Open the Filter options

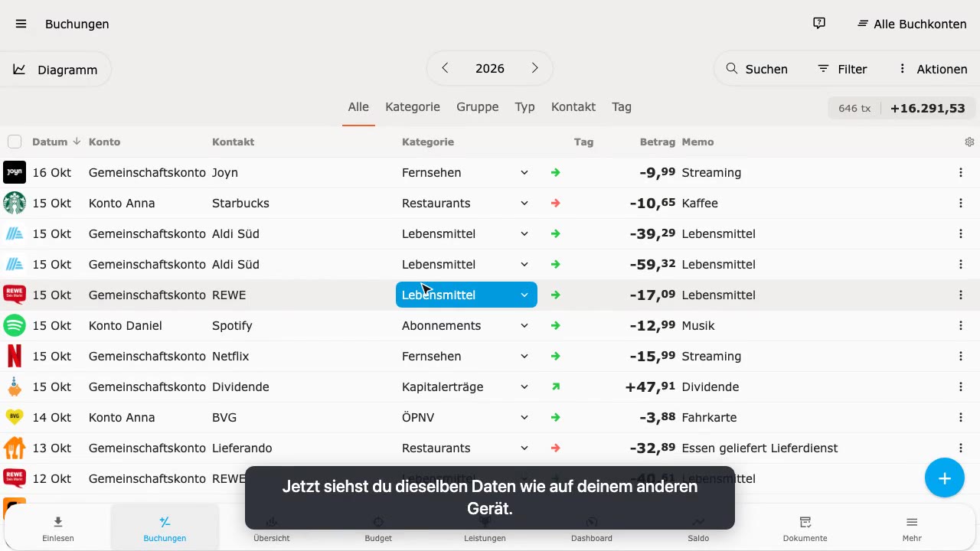click(842, 70)
